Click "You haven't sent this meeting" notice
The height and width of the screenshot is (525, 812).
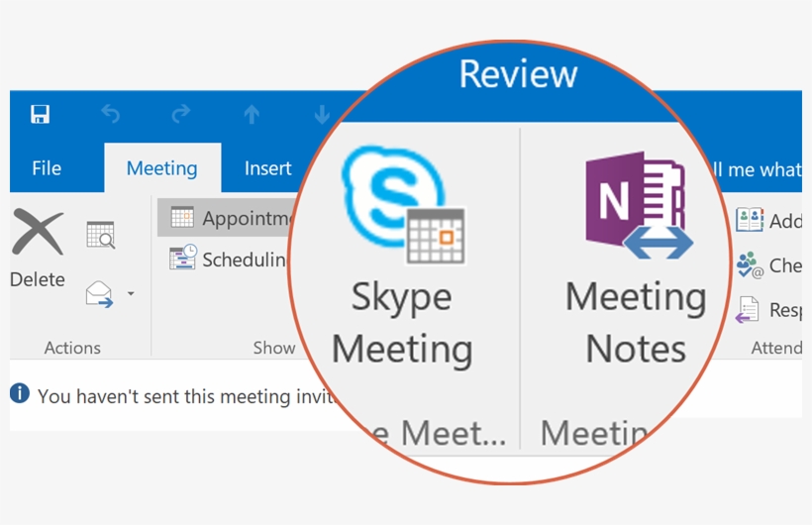[x=187, y=397]
